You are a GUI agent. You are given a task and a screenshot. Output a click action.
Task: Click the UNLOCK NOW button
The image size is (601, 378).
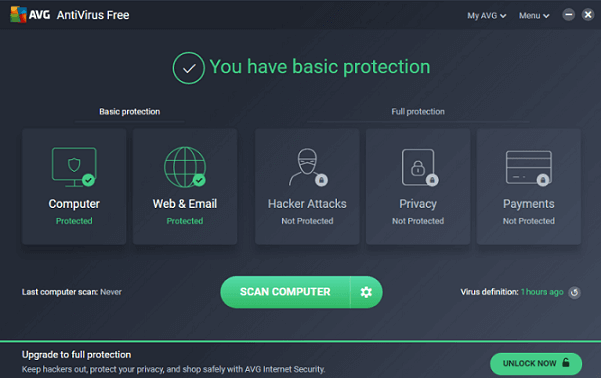point(536,363)
